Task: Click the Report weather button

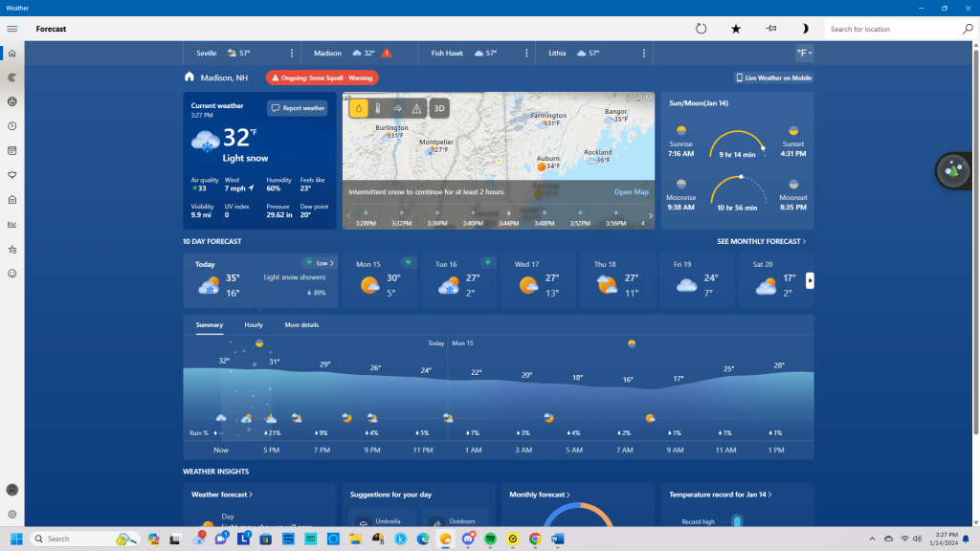Action: (x=298, y=108)
